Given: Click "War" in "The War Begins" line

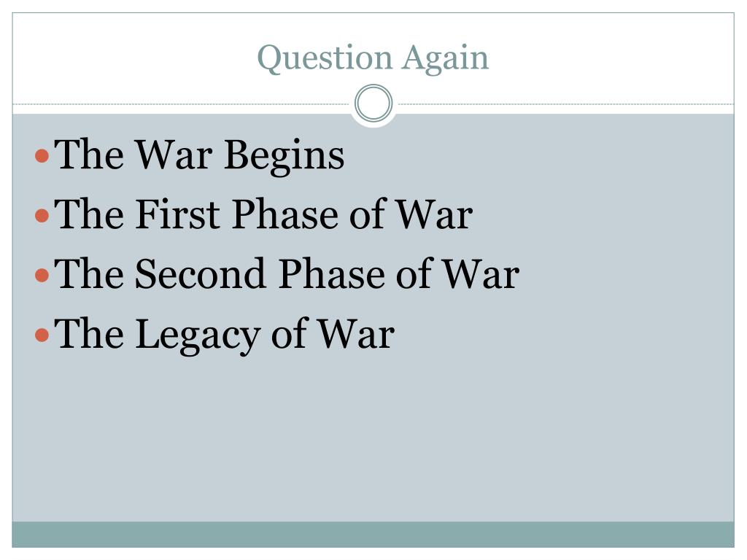Looking at the screenshot, I should (174, 155).
